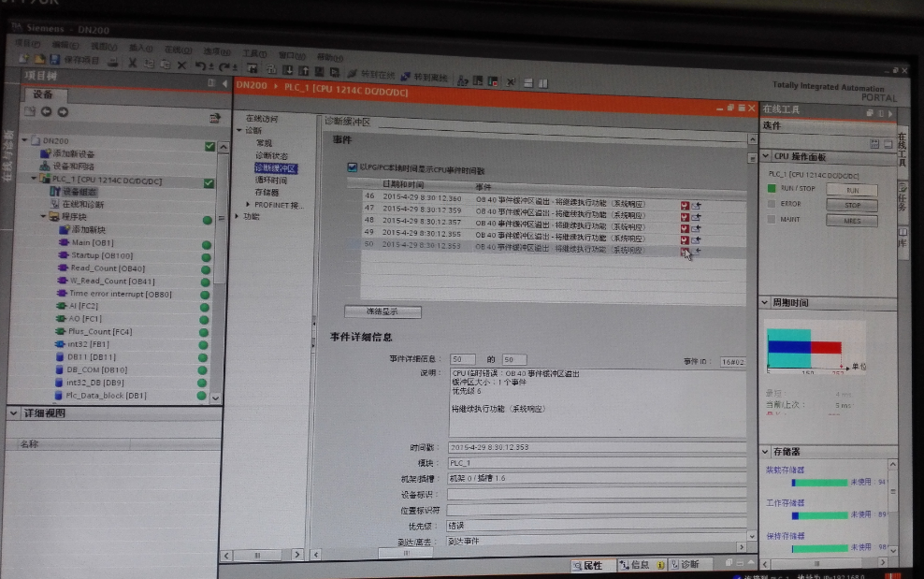
Task: Open 在线访问 in navigation list
Action: (x=262, y=119)
